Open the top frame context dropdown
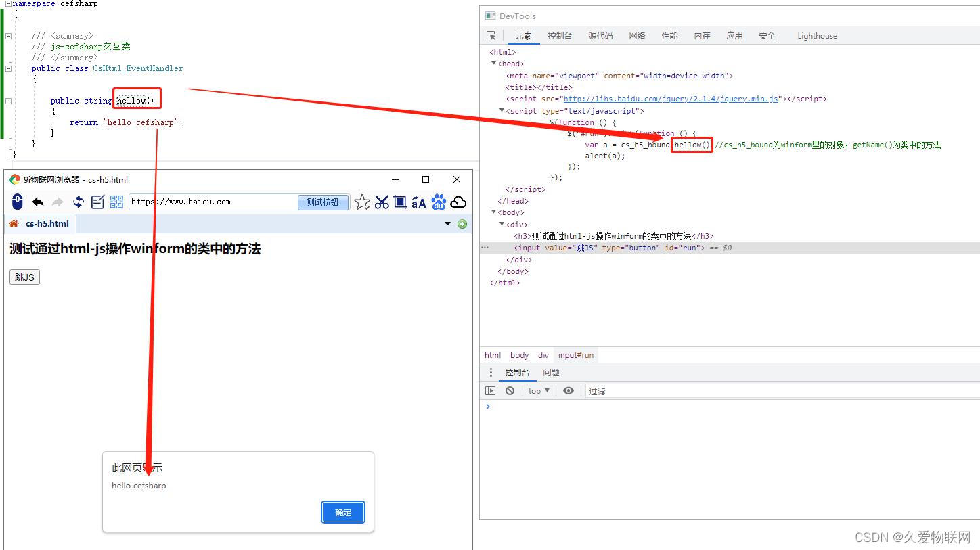 coord(537,390)
